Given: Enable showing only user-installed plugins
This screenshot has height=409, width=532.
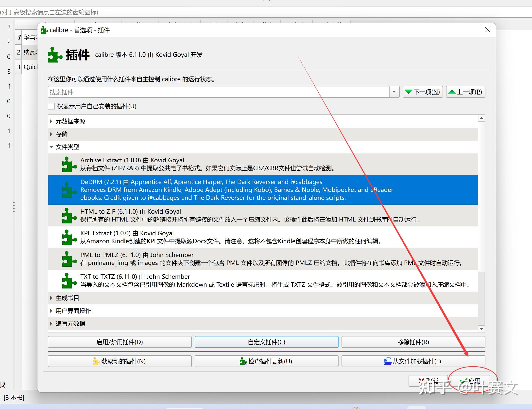Looking at the screenshot, I should click(x=51, y=106).
